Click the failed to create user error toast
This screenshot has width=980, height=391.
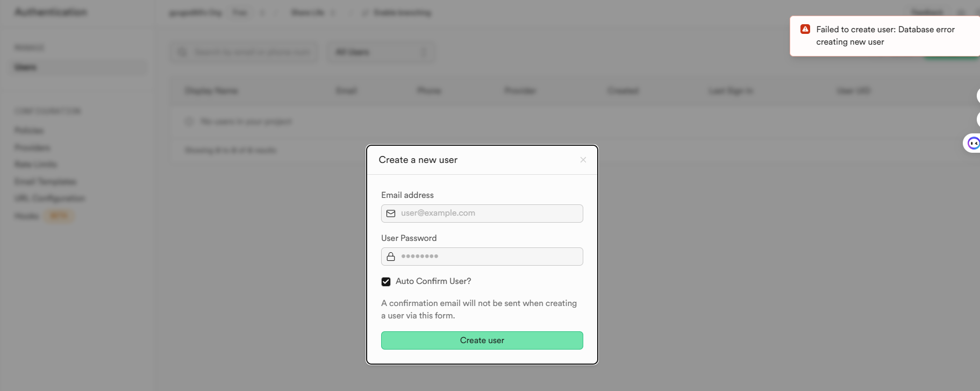coord(885,36)
